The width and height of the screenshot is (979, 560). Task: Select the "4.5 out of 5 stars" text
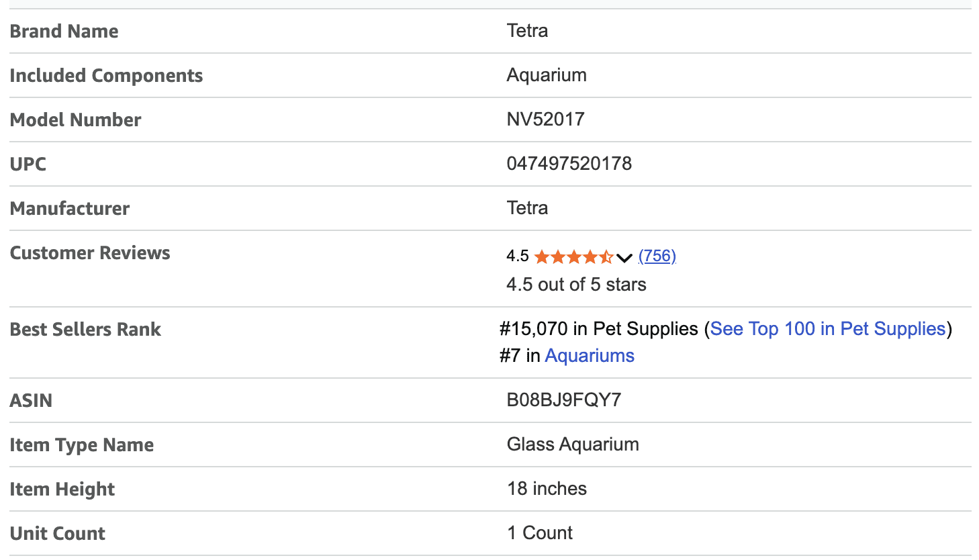pyautogui.click(x=576, y=285)
